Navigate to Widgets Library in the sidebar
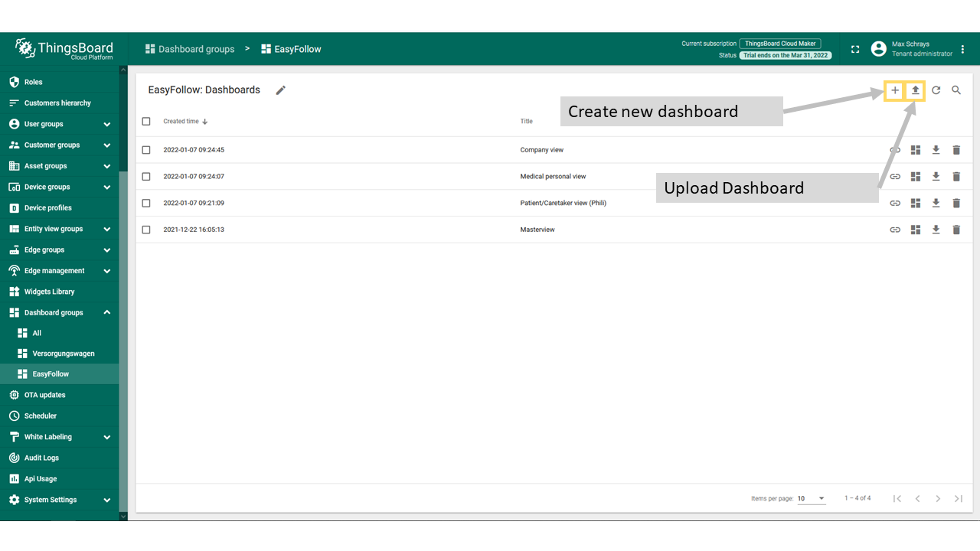 tap(50, 292)
